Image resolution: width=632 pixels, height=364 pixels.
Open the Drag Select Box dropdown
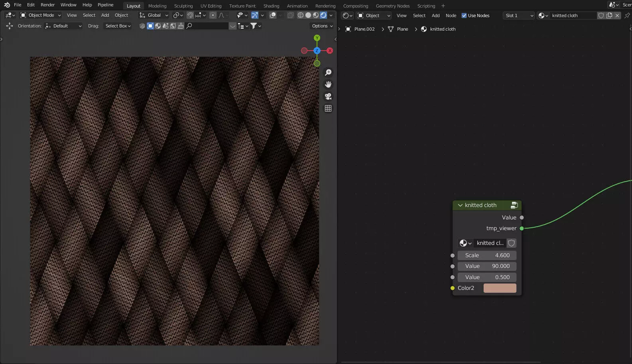click(x=118, y=26)
